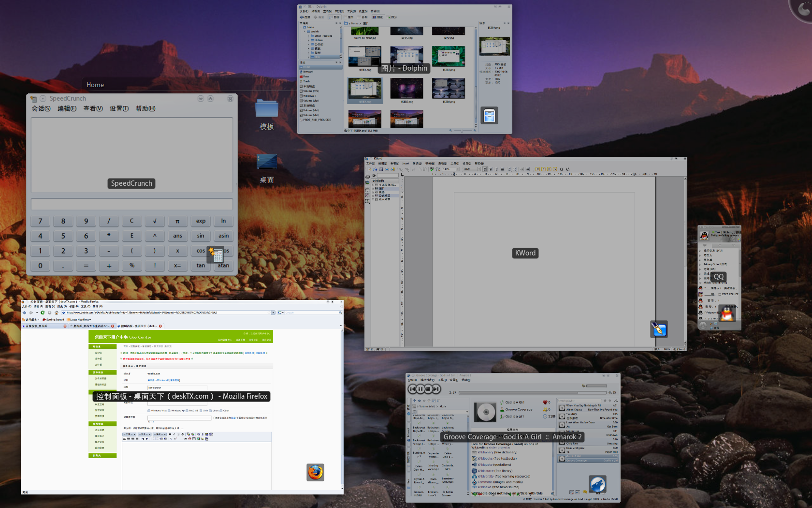The image size is (812, 508).
Task: Check the Windows Xp checkbox in Firefox
Action: coord(169,411)
